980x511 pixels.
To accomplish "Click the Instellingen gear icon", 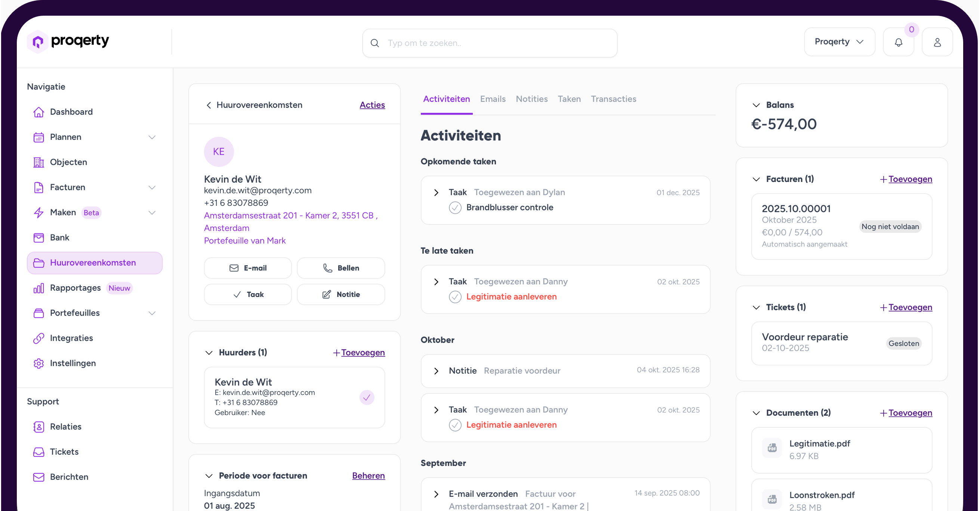I will (x=38, y=363).
